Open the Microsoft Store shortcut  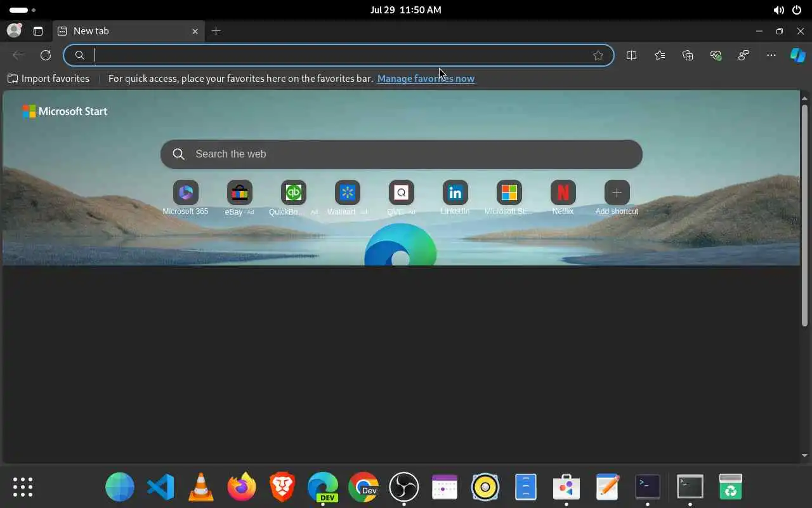pos(509,198)
